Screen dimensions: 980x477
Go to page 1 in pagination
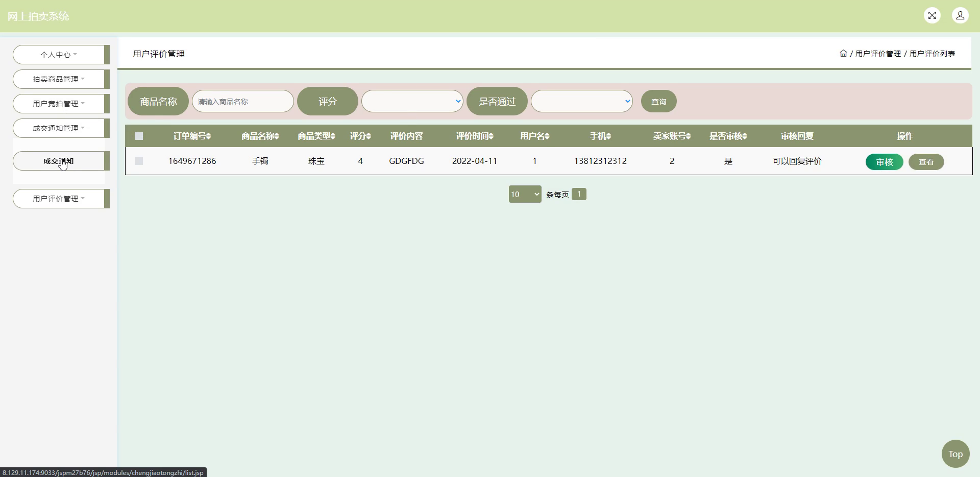click(579, 194)
